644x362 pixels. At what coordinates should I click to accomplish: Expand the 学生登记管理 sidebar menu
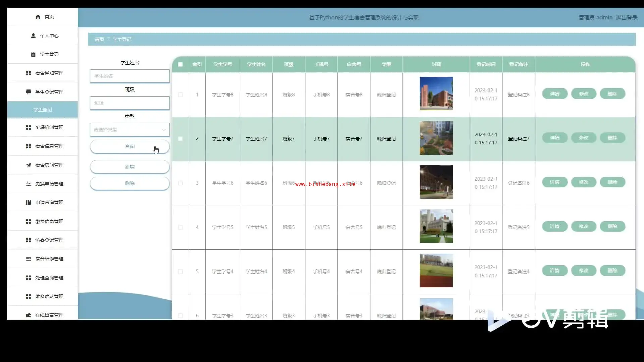pyautogui.click(x=49, y=92)
